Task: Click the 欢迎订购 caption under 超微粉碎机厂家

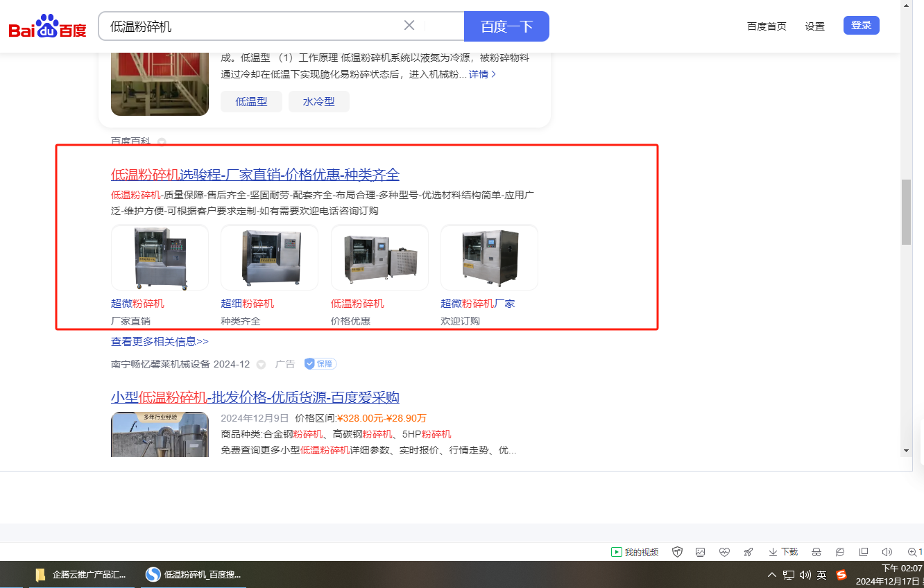Action: pos(460,321)
